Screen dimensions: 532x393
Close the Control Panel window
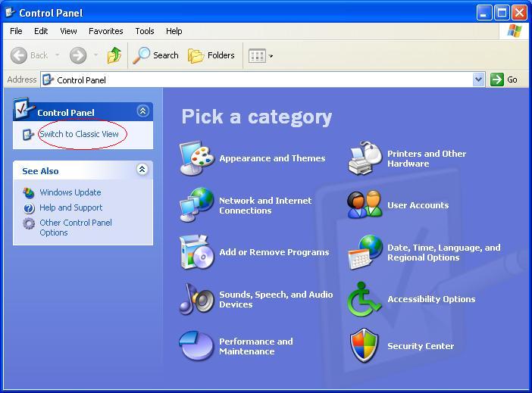tap(519, 13)
